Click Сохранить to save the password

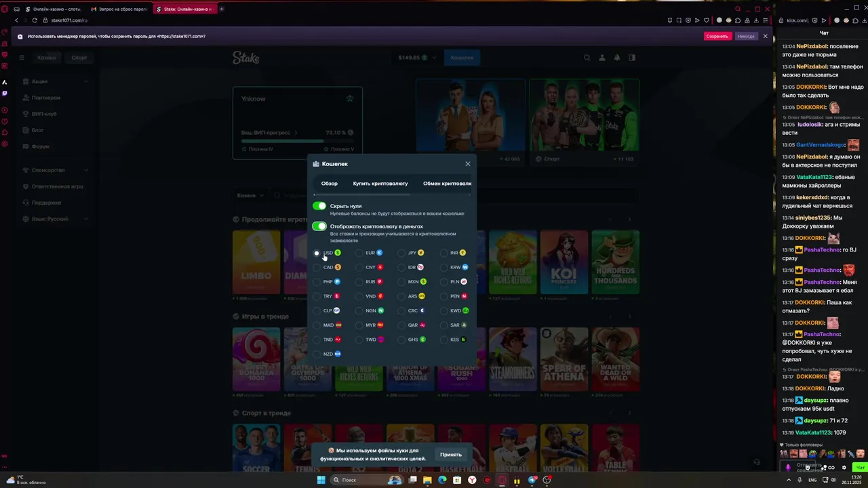717,36
